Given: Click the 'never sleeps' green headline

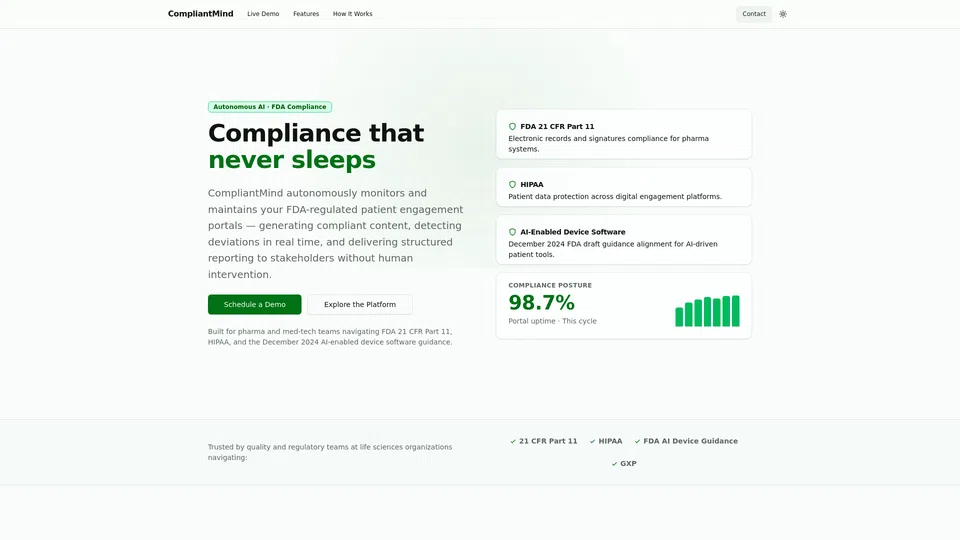Looking at the screenshot, I should [291, 160].
